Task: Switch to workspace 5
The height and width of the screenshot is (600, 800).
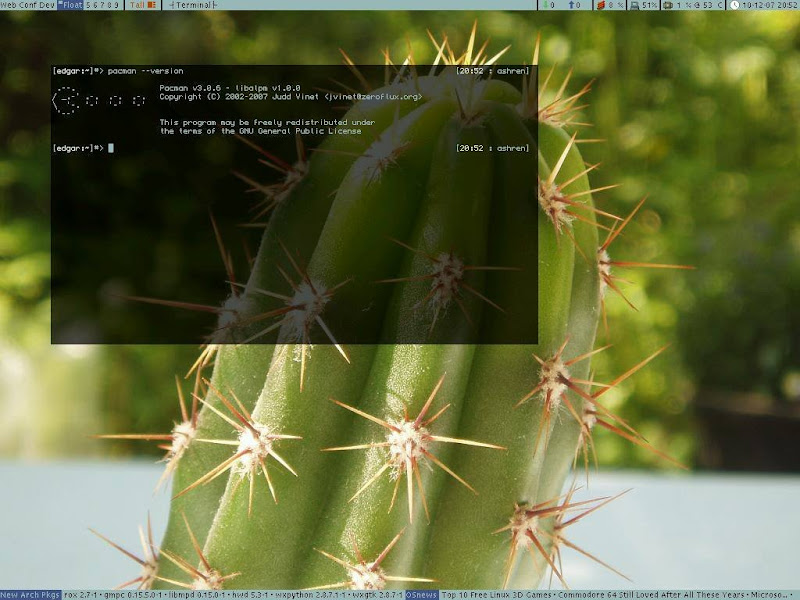Action: (x=88, y=5)
